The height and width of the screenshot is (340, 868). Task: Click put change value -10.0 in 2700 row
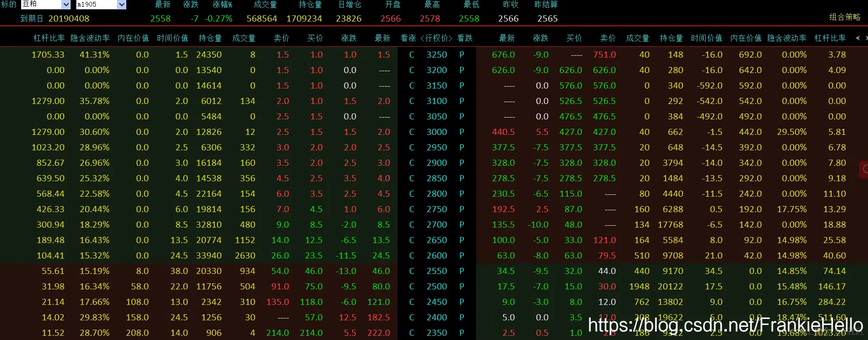point(538,225)
